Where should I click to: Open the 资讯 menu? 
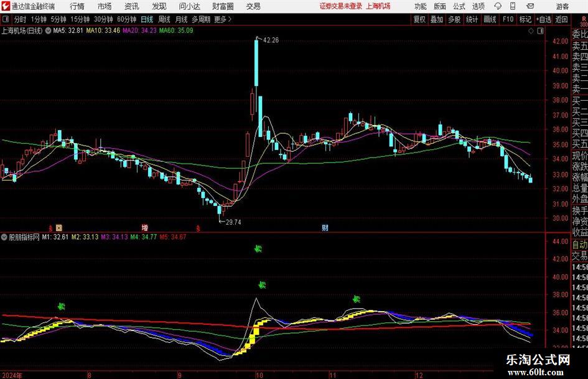(x=132, y=6)
